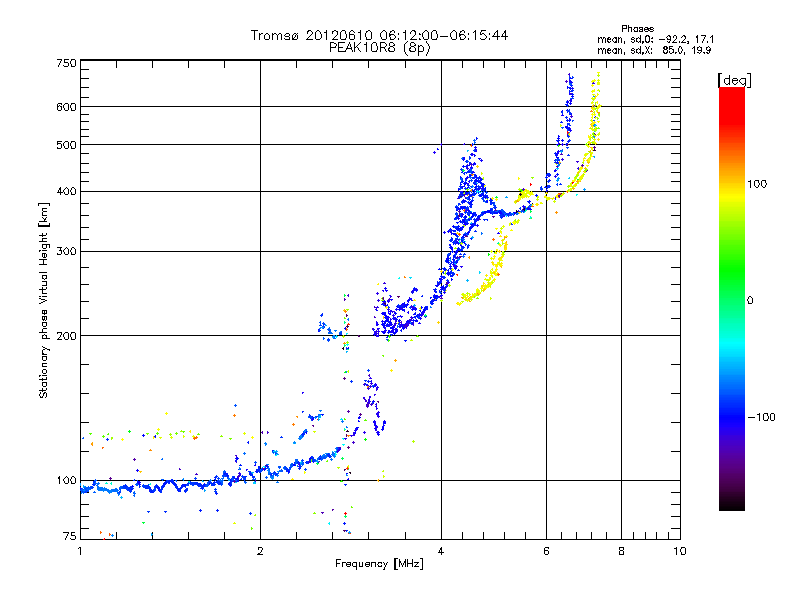
Task: Click the 'PEAK10R8 (8p)' subtitle
Action: click(379, 48)
